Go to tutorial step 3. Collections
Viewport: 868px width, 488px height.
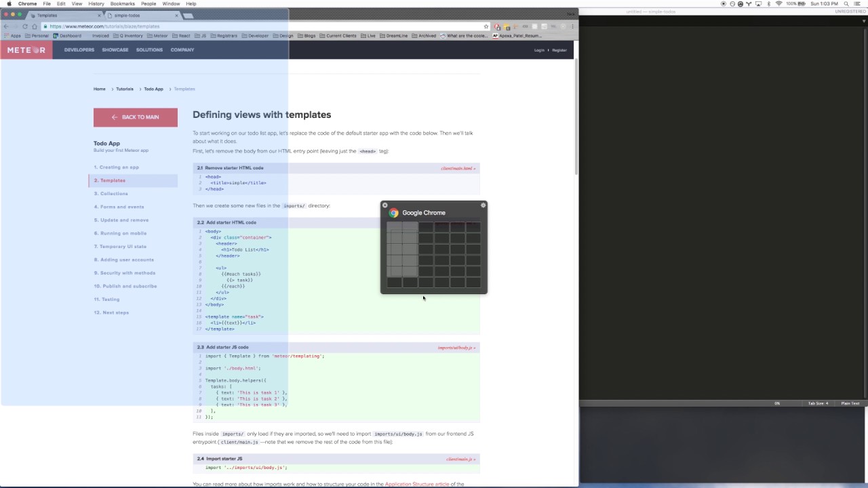pyautogui.click(x=111, y=194)
